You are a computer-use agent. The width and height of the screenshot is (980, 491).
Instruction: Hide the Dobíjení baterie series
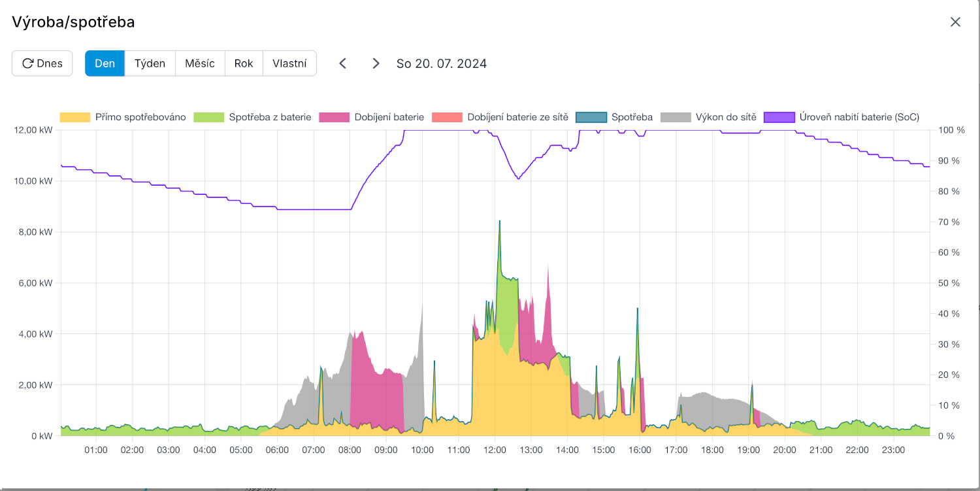(372, 117)
